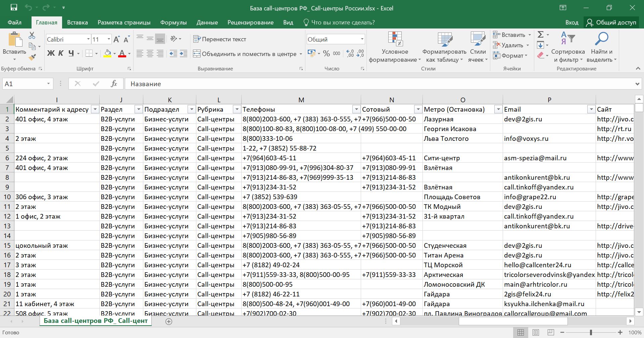Open the number format Общий dropdown
Viewport: 644px width, 338px height.
tap(362, 39)
